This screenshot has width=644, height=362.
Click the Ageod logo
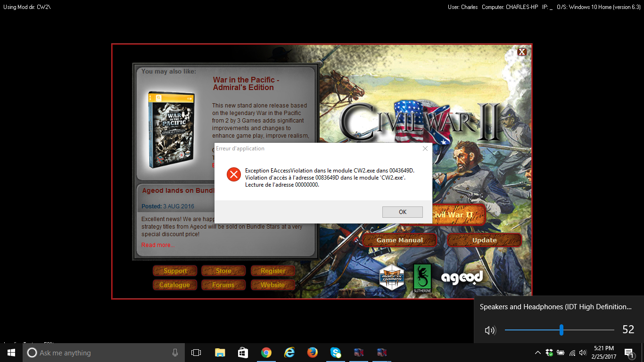462,277
